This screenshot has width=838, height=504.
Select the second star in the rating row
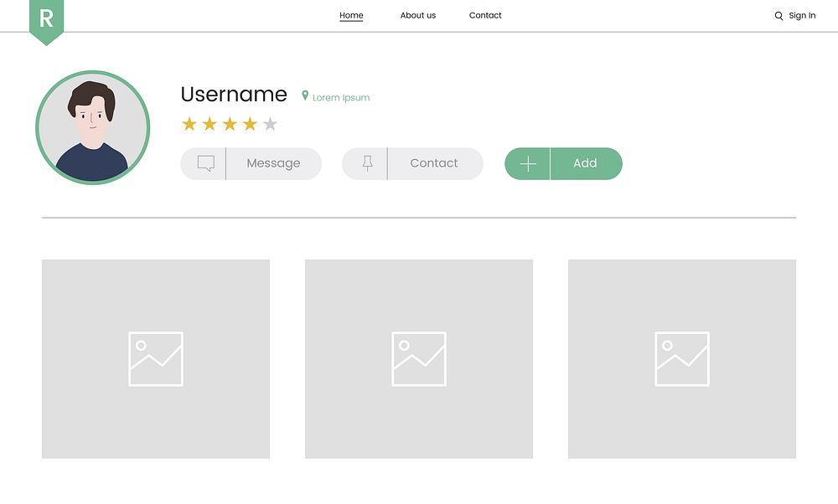pyautogui.click(x=208, y=123)
